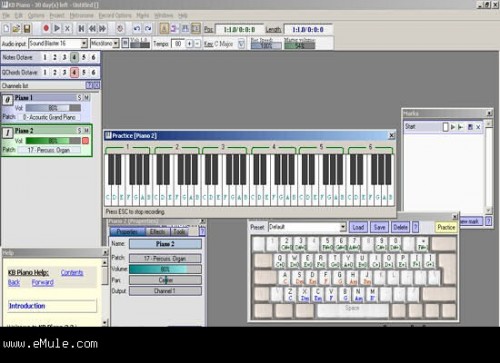This screenshot has width=500, height=363.
Task: Increase tempo with the plus stepper
Action: click(x=189, y=44)
